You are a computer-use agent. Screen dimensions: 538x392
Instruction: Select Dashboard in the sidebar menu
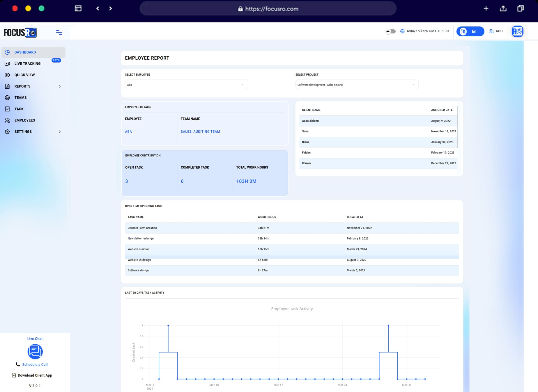point(25,52)
